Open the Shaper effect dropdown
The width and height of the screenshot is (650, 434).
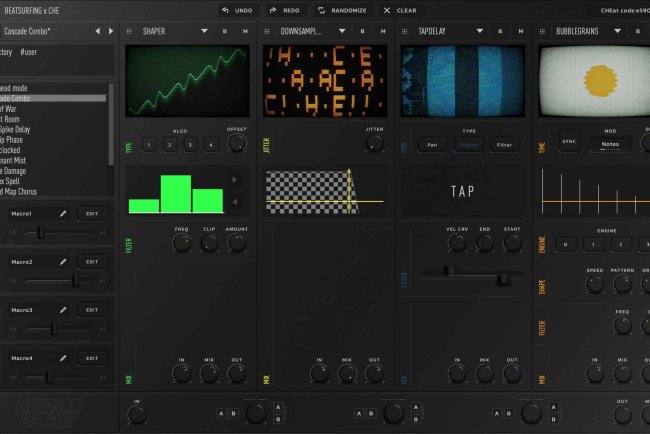204,31
